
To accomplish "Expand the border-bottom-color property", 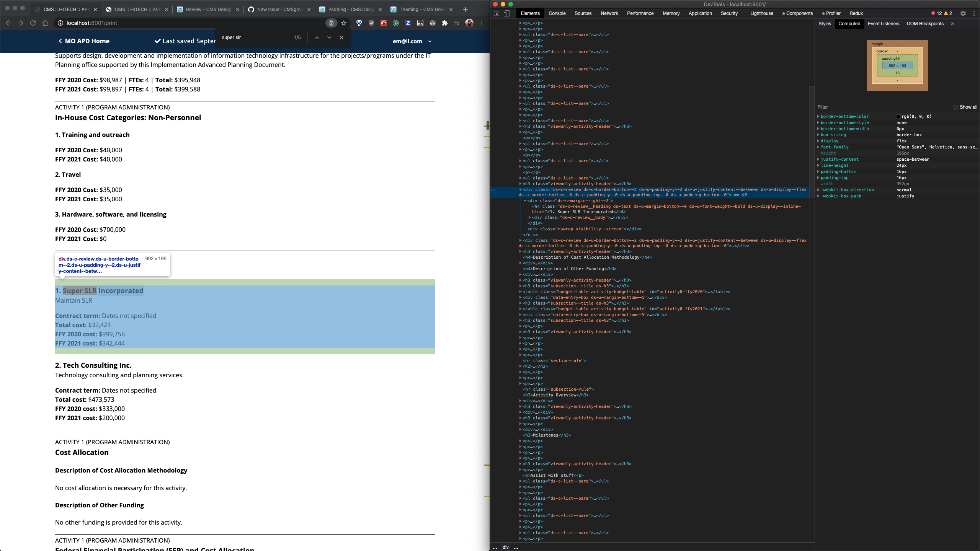I will 818,116.
